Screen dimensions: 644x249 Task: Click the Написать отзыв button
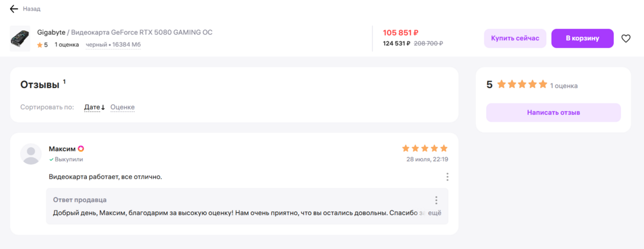pyautogui.click(x=553, y=112)
